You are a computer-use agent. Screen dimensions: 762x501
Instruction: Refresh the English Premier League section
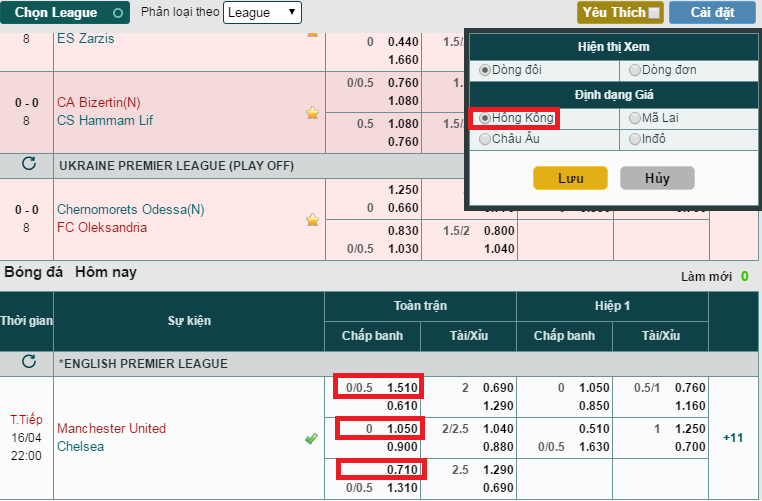pos(28,362)
